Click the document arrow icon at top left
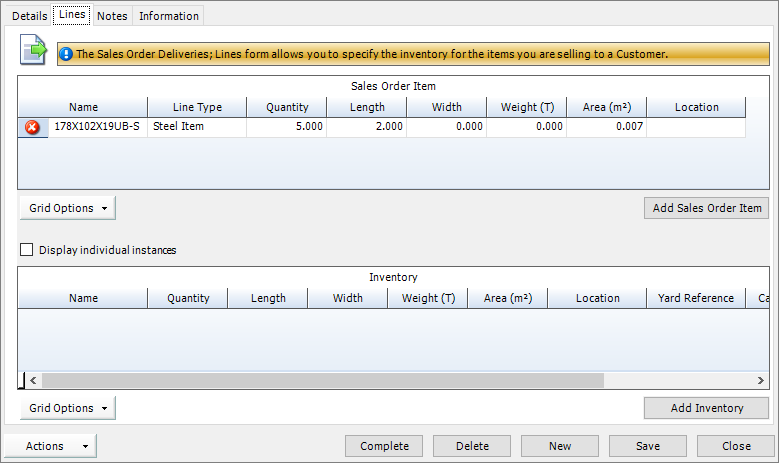This screenshot has width=779, height=463. (x=35, y=52)
